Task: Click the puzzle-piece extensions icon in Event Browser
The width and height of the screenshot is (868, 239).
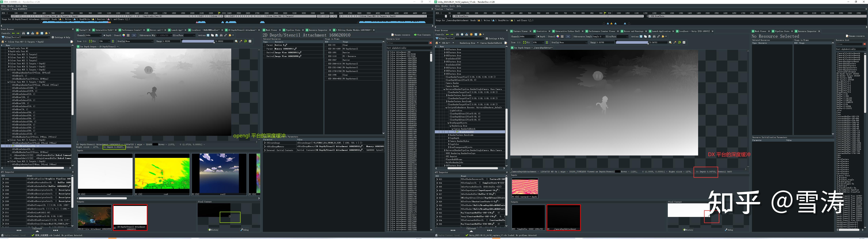Action: tap(46, 33)
